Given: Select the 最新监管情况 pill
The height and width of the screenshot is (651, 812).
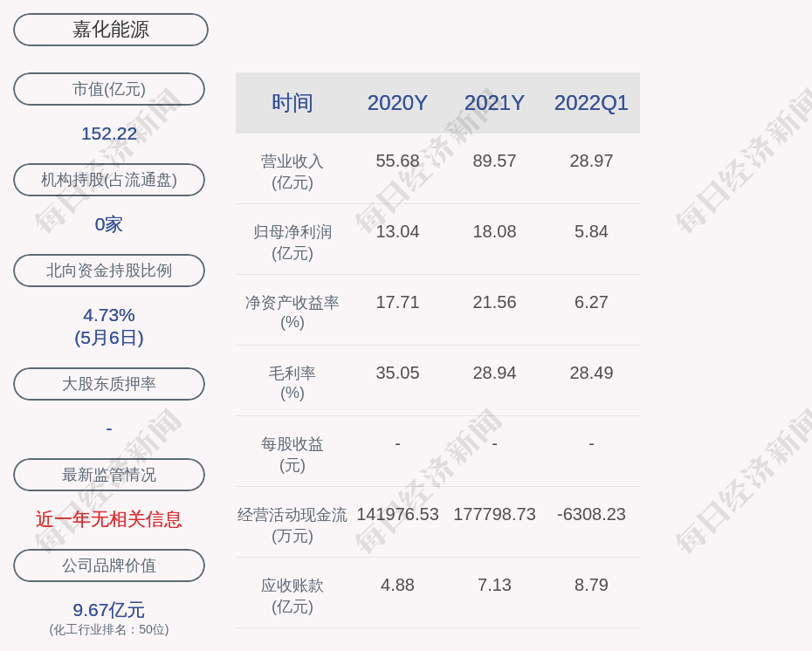Looking at the screenshot, I should tap(109, 475).
